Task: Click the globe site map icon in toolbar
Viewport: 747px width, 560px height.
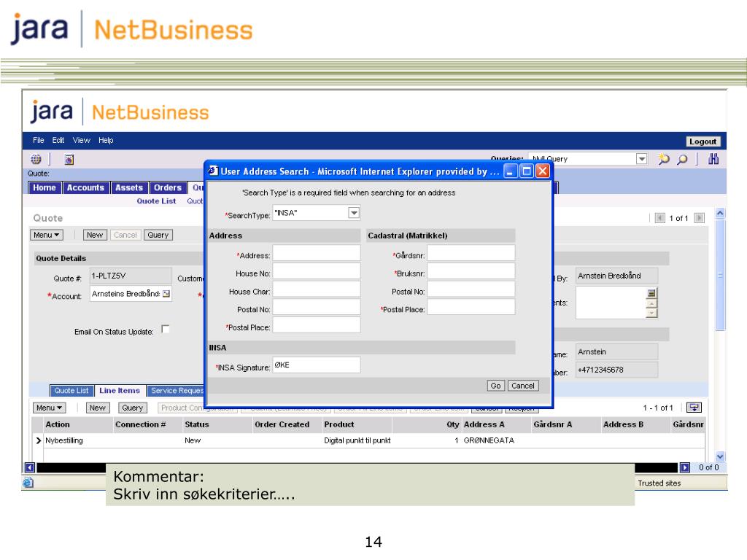Action: [x=36, y=160]
